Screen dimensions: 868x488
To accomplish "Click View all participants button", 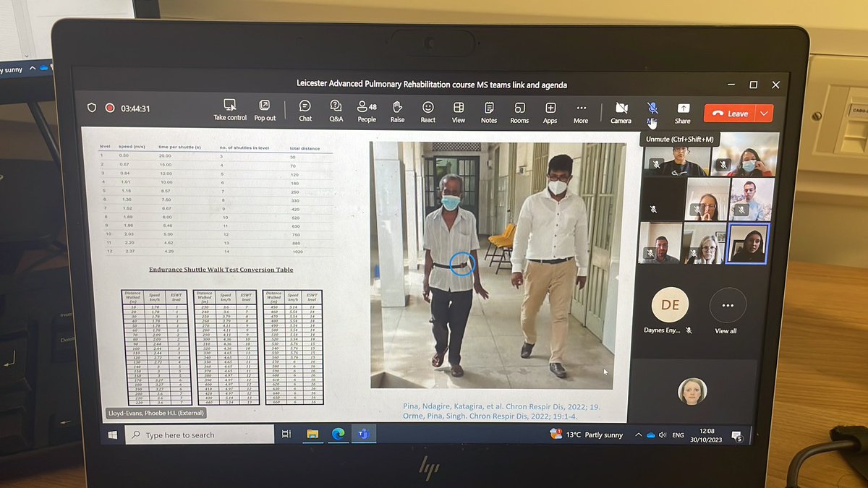I will 727,311.
